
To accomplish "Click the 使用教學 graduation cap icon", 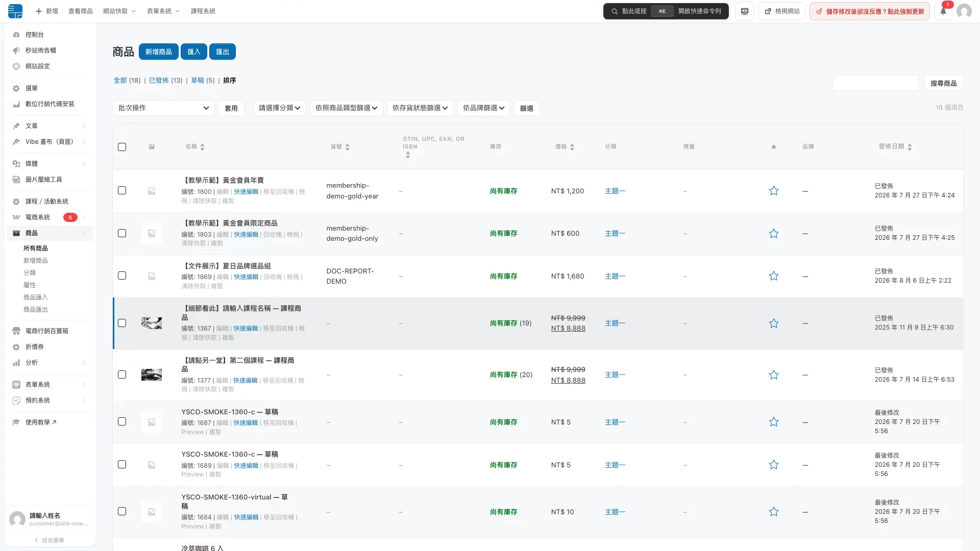I will coord(16,422).
